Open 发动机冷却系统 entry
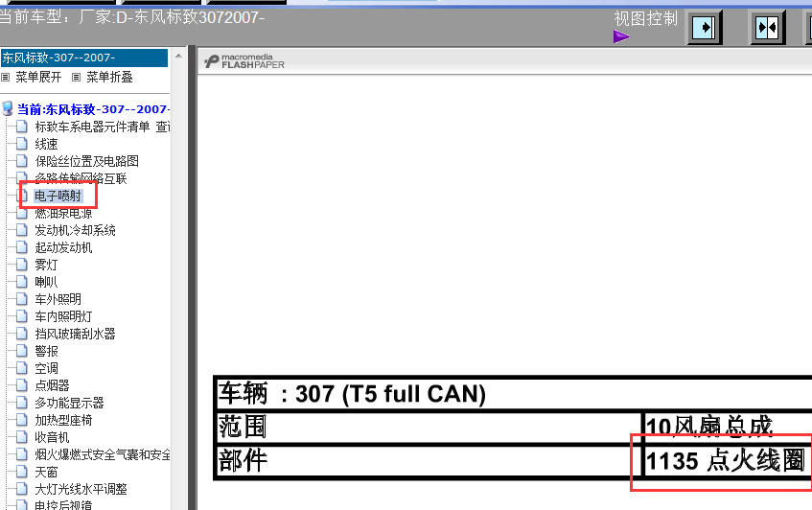 75,230
